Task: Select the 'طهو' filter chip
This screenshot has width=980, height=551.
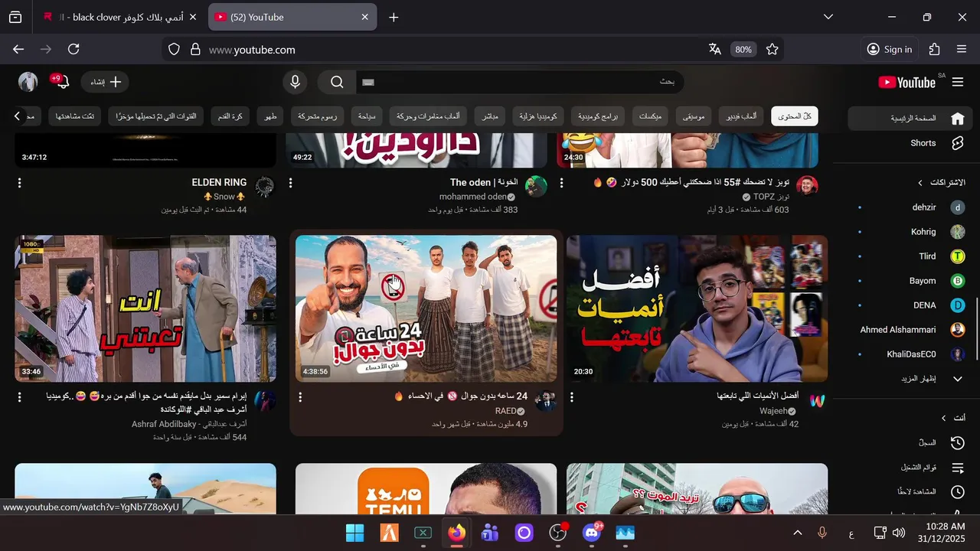Action: [270, 116]
